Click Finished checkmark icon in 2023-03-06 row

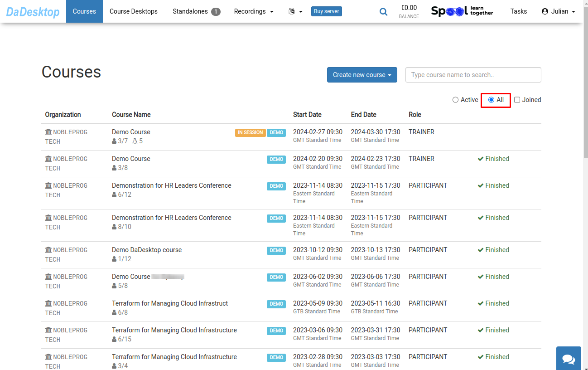click(x=481, y=330)
